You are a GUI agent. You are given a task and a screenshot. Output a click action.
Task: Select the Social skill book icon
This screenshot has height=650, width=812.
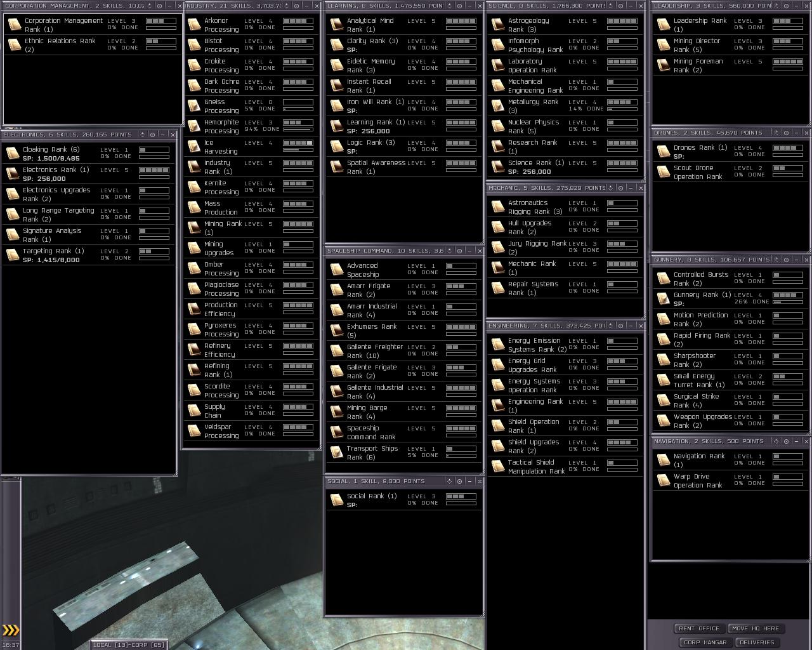[x=337, y=500]
